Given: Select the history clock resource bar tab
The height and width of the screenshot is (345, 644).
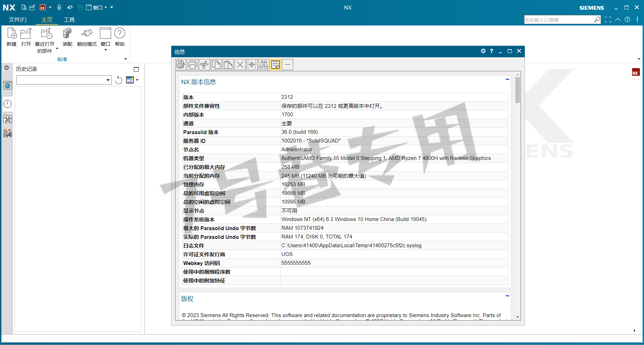Looking at the screenshot, I should point(8,104).
